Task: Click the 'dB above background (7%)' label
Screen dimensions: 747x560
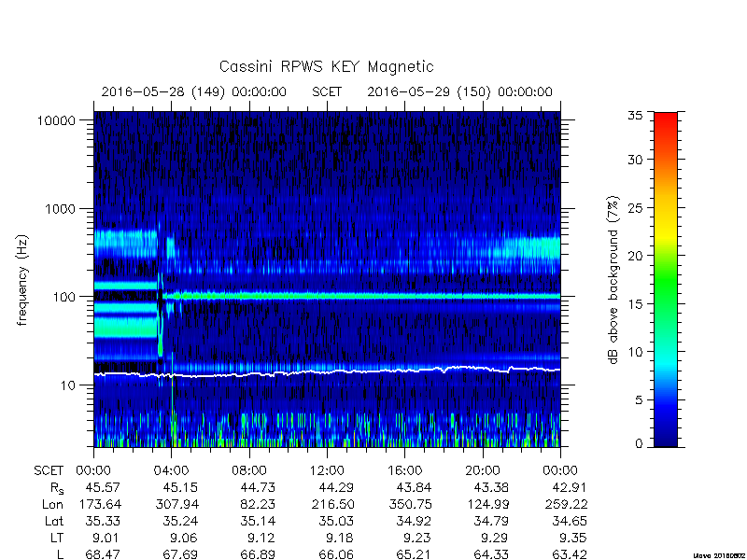Action: 613,280
